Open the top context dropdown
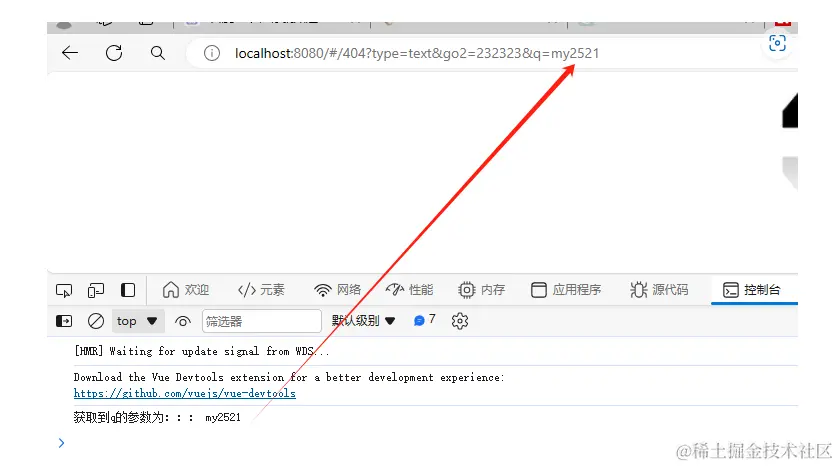Viewport: 839px width, 467px height. 138,321
